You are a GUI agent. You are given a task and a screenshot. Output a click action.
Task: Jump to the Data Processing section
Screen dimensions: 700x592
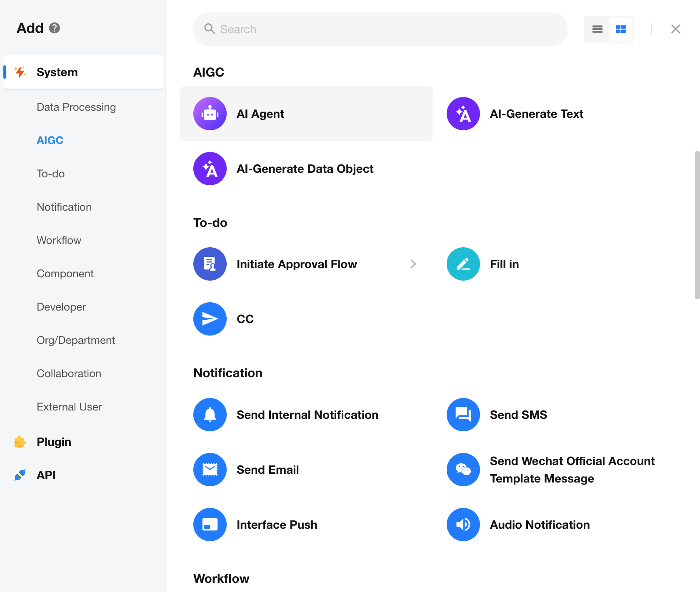[x=76, y=107]
